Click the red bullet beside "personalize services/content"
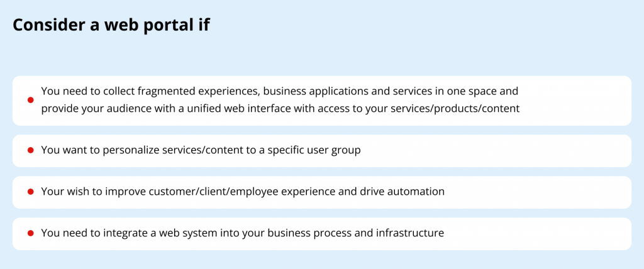Viewport: 644px width, 269px height. (30, 151)
